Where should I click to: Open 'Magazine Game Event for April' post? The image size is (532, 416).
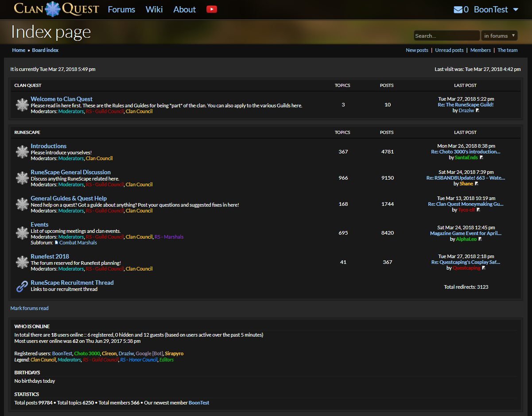(466, 233)
